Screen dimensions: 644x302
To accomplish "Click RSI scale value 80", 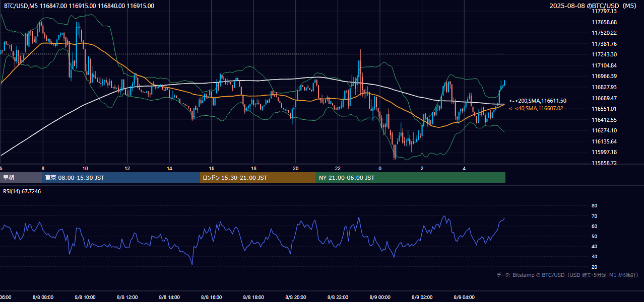I will [x=594, y=206].
